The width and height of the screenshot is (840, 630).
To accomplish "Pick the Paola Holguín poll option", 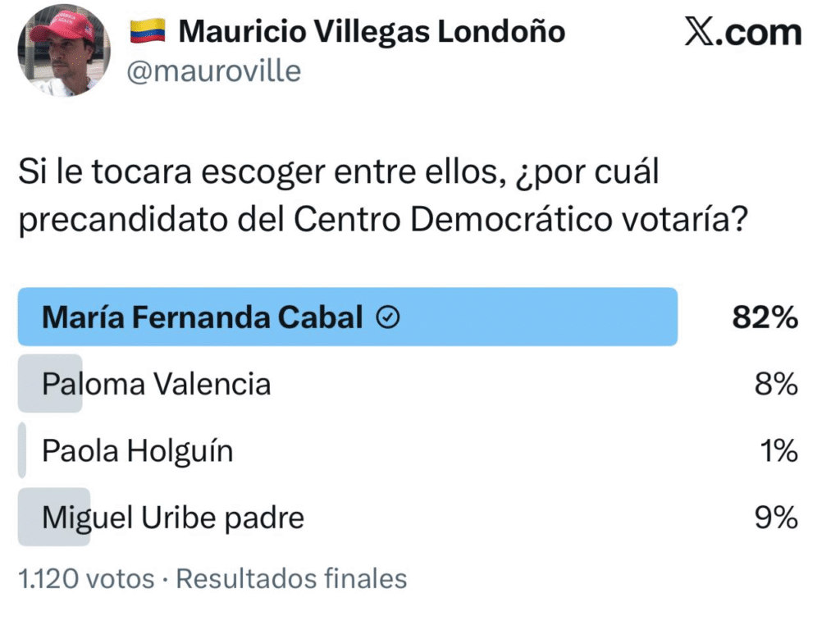I will click(137, 450).
